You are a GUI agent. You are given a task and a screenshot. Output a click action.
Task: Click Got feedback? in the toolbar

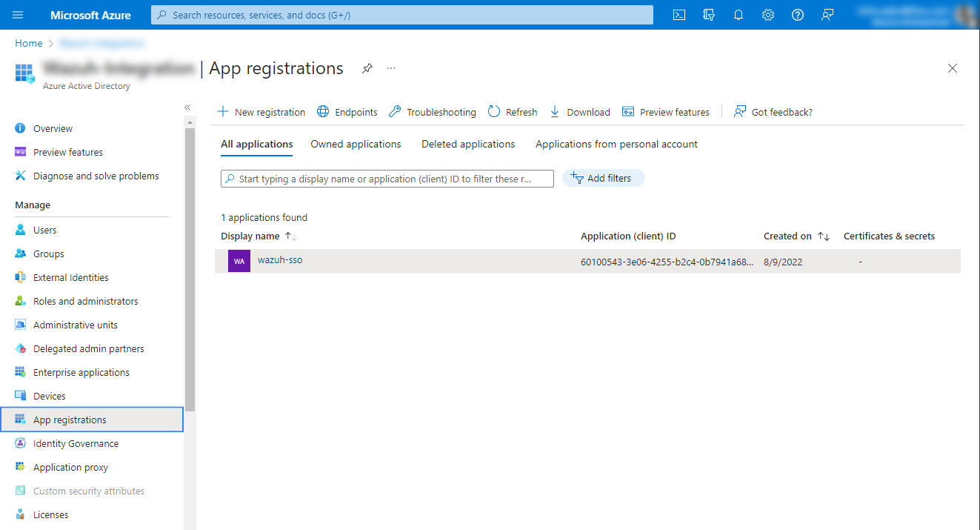[x=773, y=112]
